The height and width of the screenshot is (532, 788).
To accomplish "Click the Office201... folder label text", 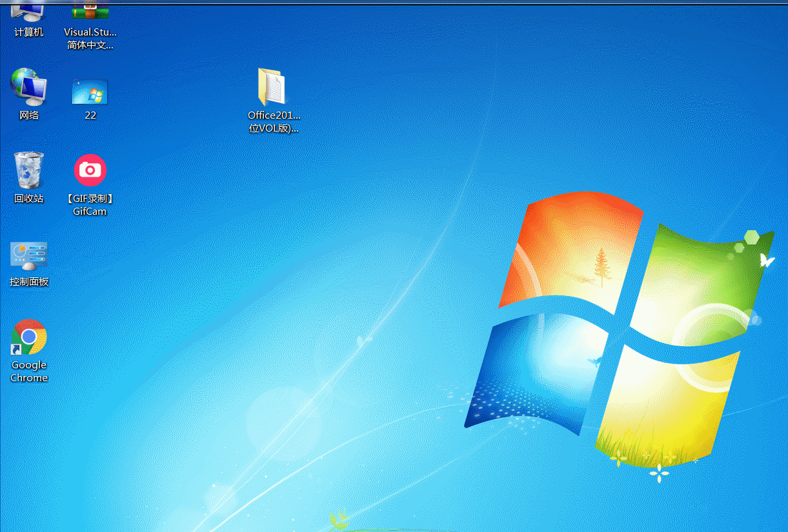I will point(274,122).
